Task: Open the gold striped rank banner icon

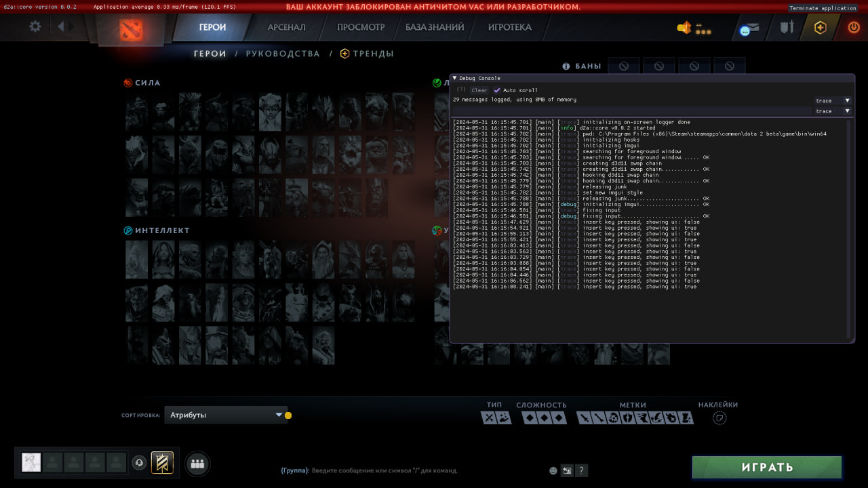Action: pos(162,463)
